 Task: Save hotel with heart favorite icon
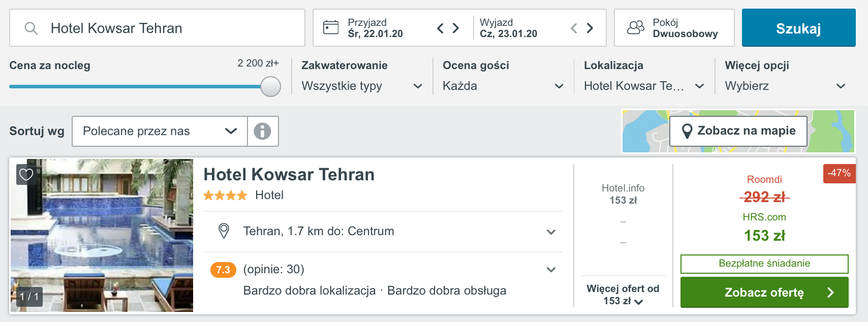(x=26, y=174)
